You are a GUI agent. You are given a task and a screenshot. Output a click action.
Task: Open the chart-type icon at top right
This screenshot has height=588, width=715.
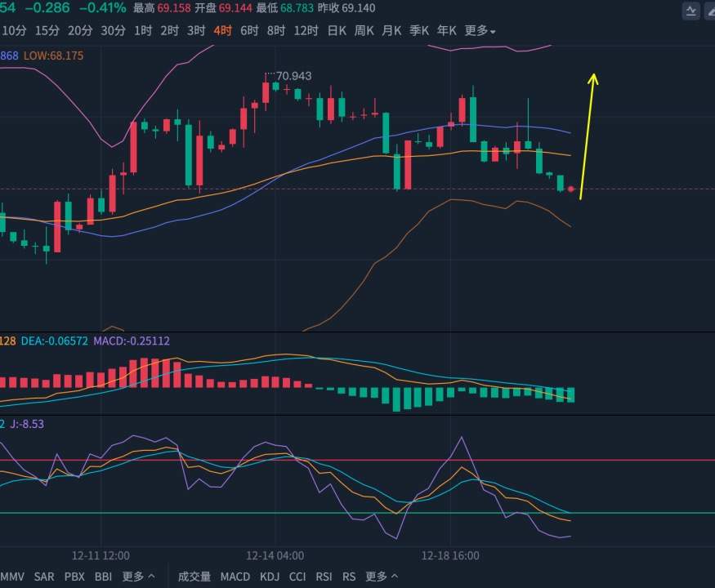[x=691, y=11]
